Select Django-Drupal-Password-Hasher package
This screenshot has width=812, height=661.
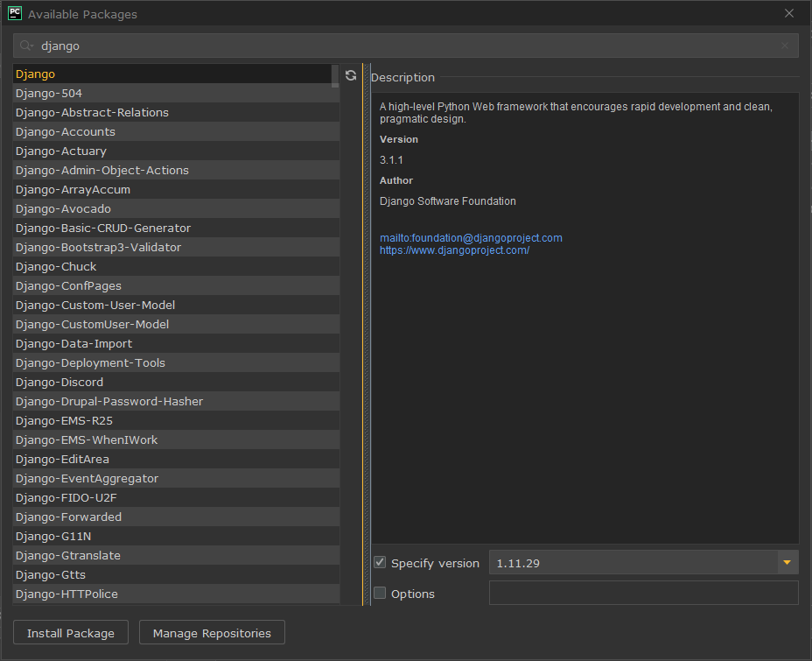click(176, 401)
